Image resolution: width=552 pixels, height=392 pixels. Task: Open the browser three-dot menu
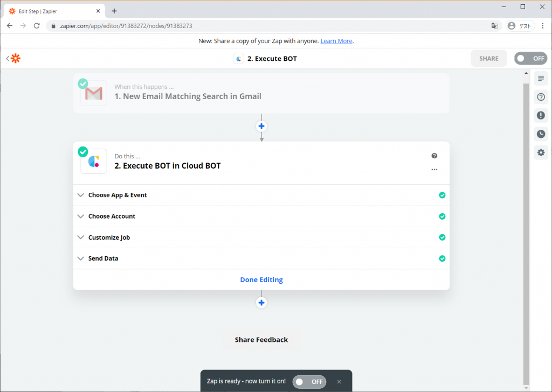542,26
